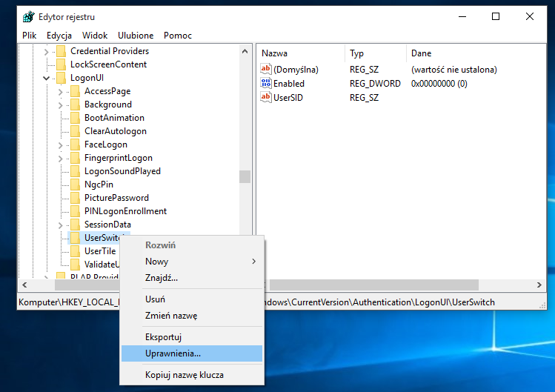
Task: Click the UserTile folder icon
Action: tap(75, 251)
